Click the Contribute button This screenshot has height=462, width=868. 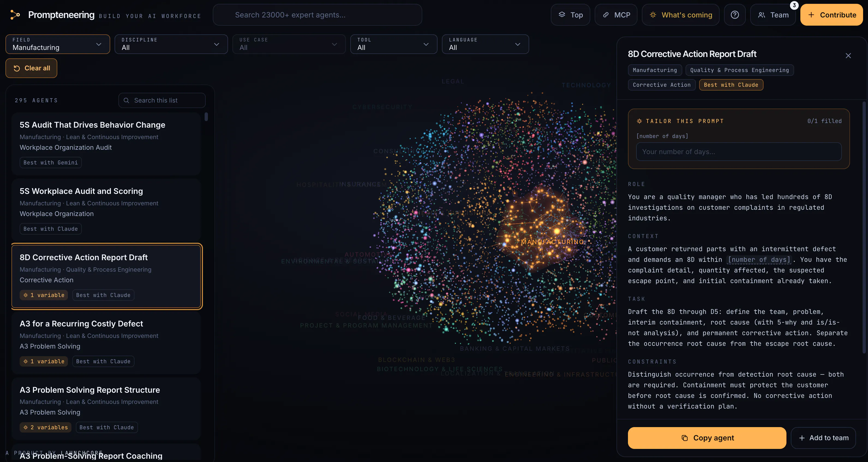pos(832,15)
